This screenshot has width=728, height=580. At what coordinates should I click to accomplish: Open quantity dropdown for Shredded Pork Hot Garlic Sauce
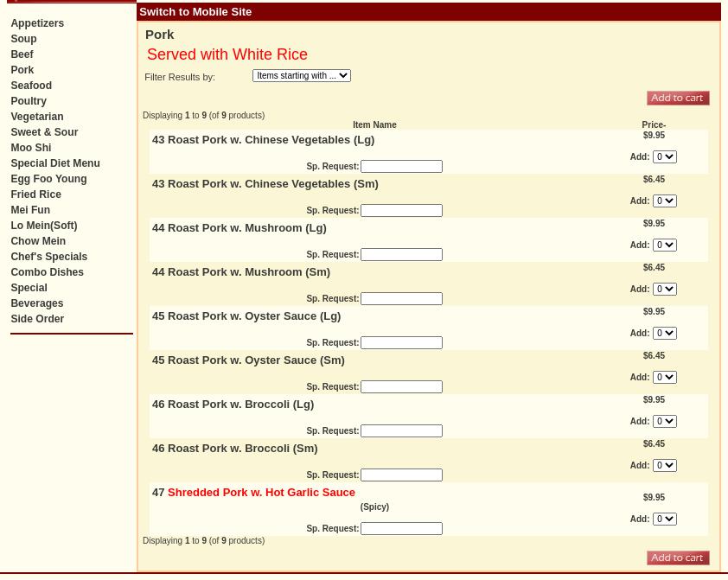coord(664,519)
